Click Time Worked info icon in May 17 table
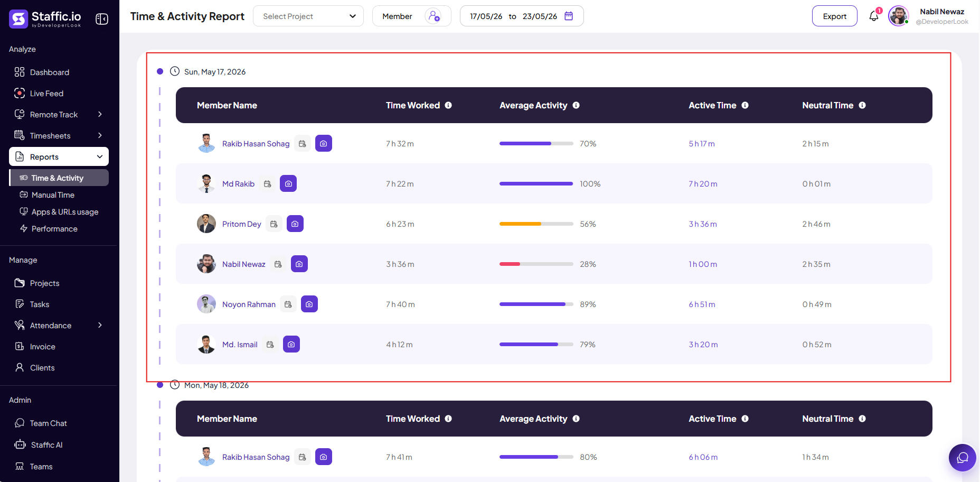 448,105
